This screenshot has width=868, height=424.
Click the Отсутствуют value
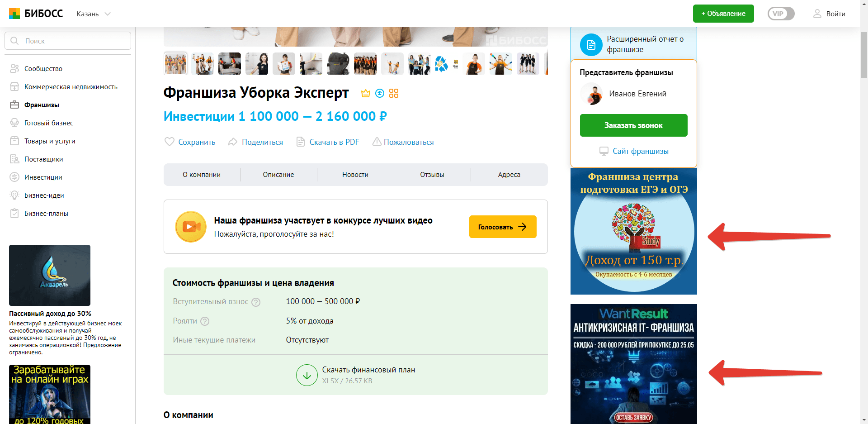pos(307,340)
